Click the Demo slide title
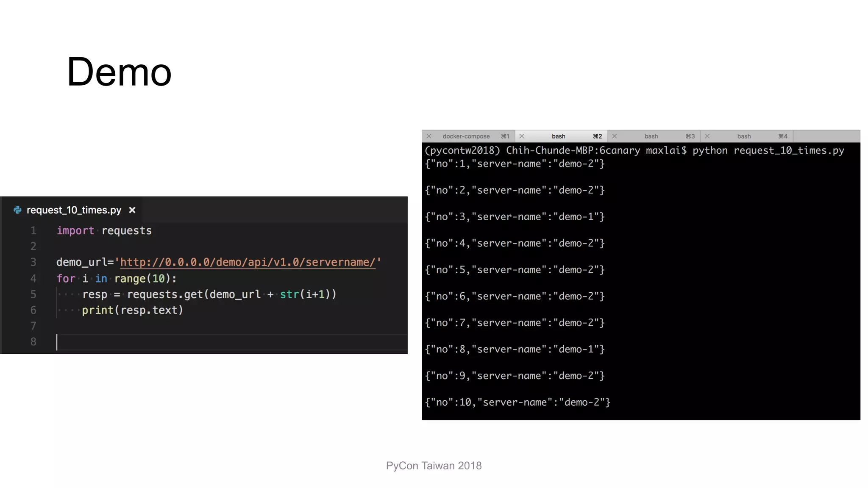This screenshot has height=488, width=868. click(119, 72)
